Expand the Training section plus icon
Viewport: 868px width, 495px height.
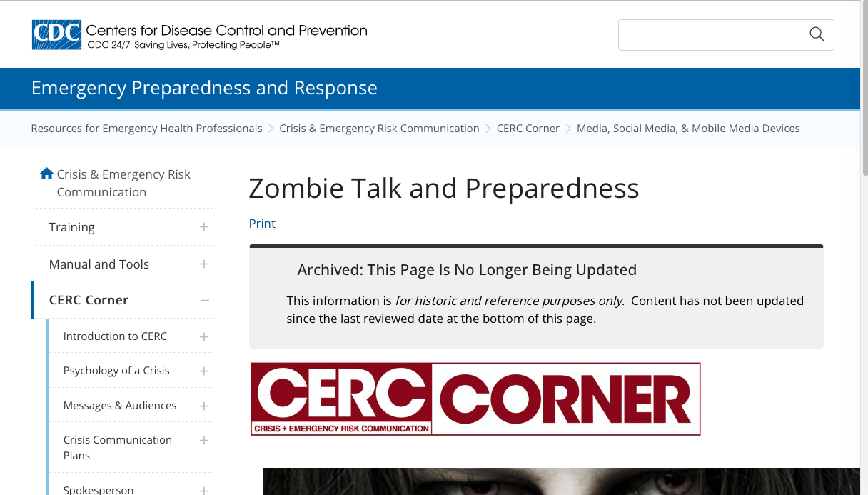pyautogui.click(x=204, y=227)
